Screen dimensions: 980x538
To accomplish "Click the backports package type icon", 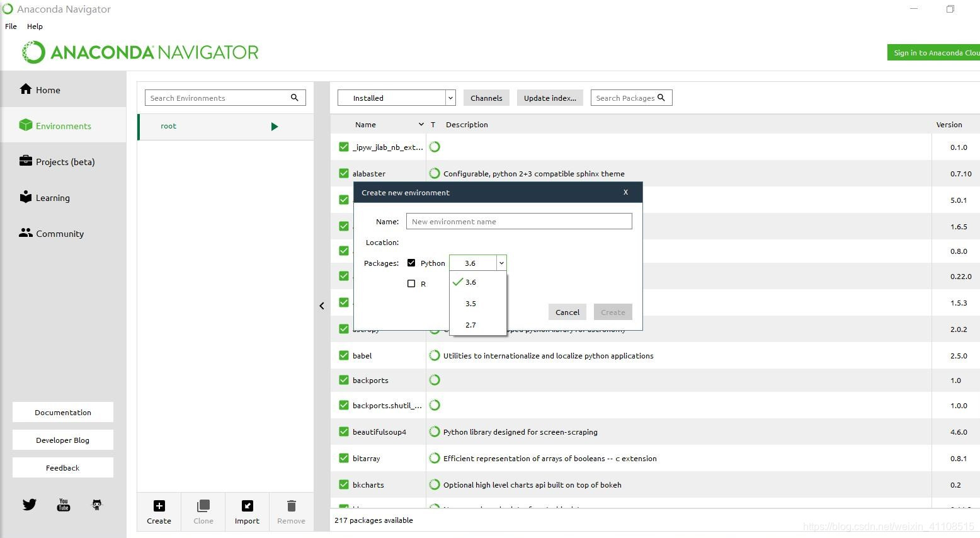I will click(x=435, y=380).
